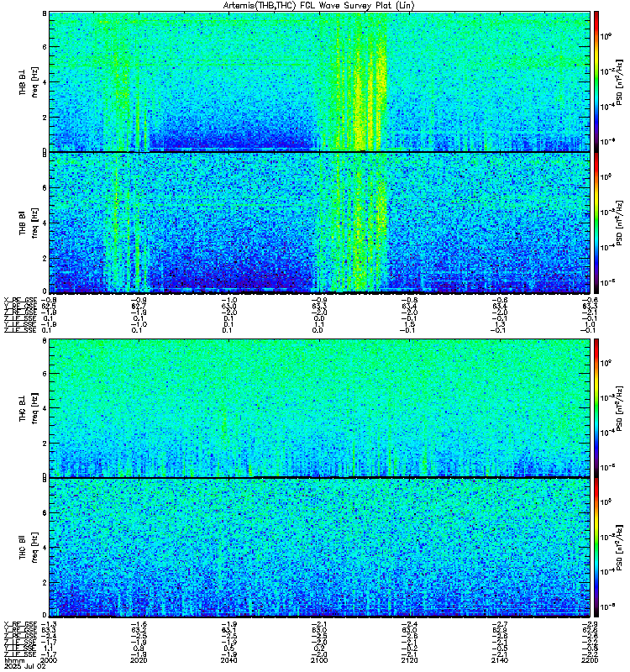Click the '-2.9' X_RE_GSE value under the THC panels
630x672 pixels.
tap(591, 624)
